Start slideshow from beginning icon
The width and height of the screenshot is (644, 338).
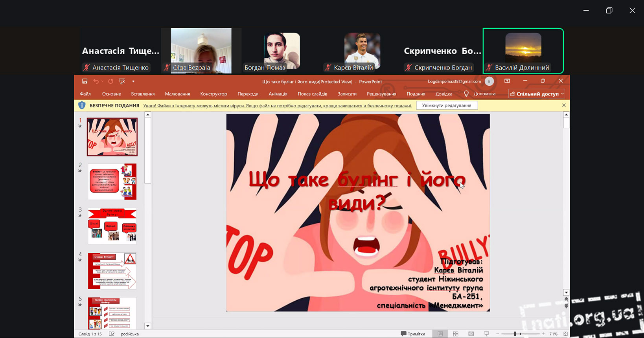(x=122, y=81)
